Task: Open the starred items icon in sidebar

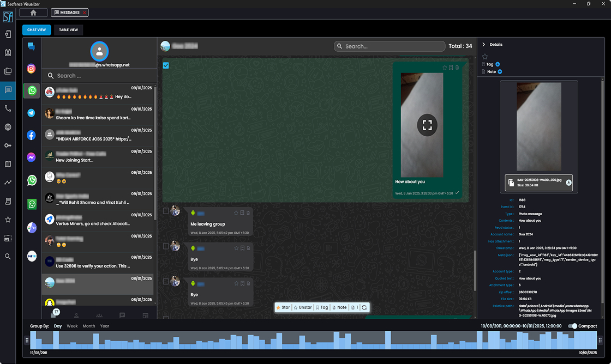Action: pyautogui.click(x=8, y=220)
